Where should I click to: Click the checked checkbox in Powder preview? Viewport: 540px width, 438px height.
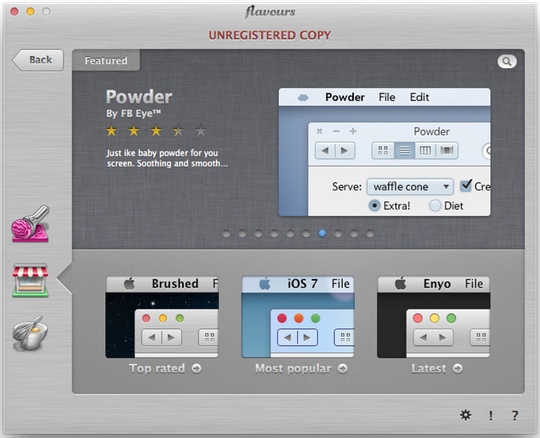pyautogui.click(x=466, y=186)
